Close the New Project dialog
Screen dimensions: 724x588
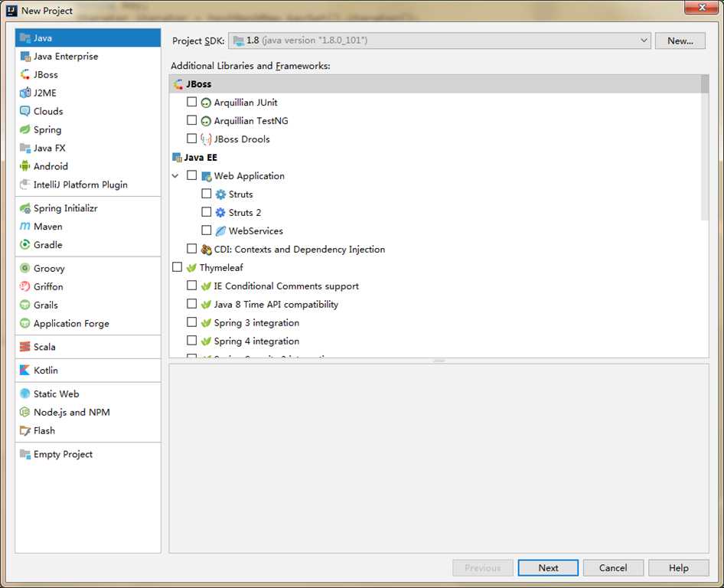click(x=701, y=8)
